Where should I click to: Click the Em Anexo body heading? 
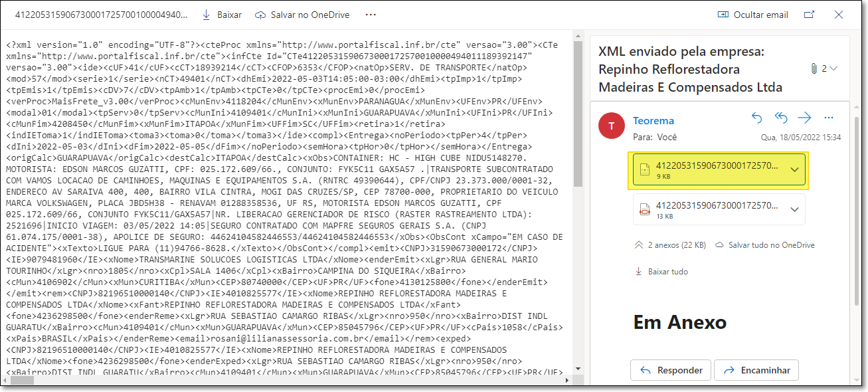coord(680,322)
